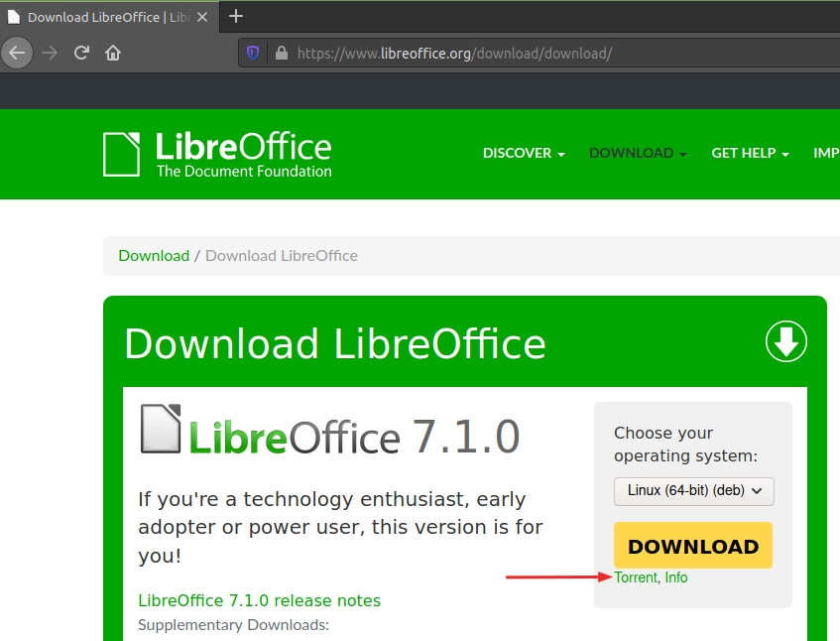840x641 pixels.
Task: Click the forward navigation arrow
Action: click(50, 53)
